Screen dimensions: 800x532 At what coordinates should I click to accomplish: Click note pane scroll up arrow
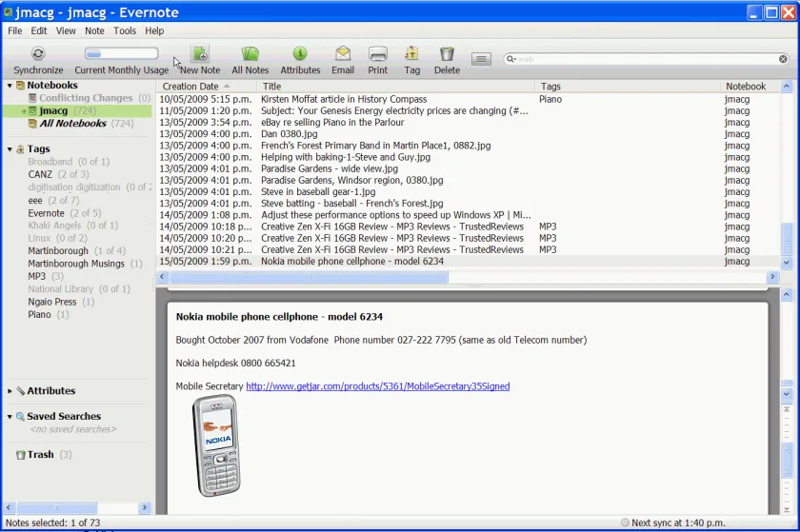(x=787, y=294)
